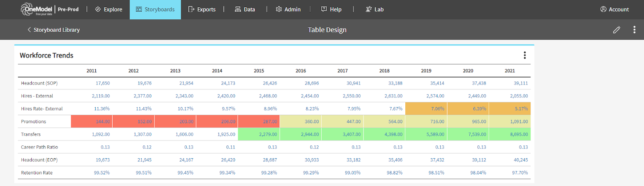
Task: Click the Help chat bubble icon
Action: tap(324, 9)
